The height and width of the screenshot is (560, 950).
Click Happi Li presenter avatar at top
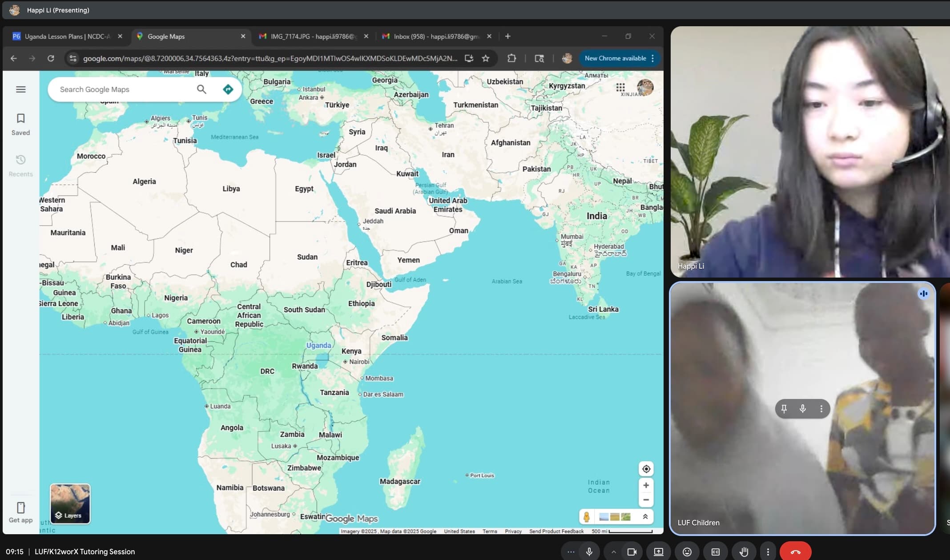(15, 10)
